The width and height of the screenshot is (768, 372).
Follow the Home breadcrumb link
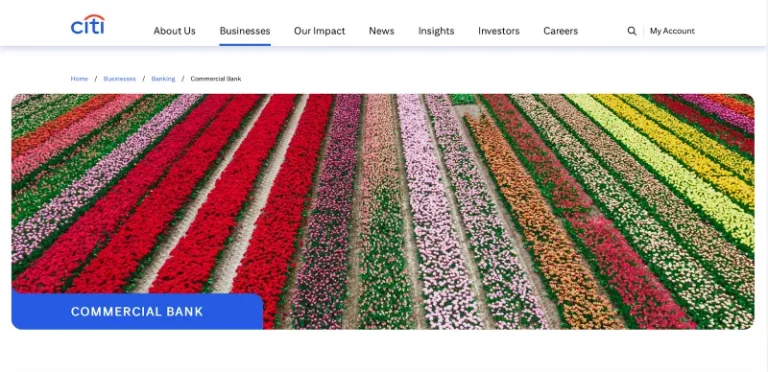(x=79, y=79)
